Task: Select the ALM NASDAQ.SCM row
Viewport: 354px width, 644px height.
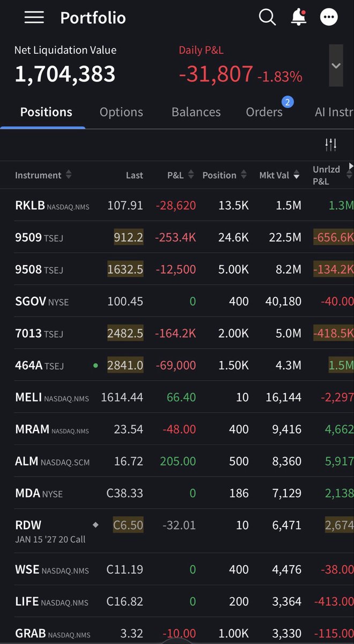Action: tap(177, 461)
